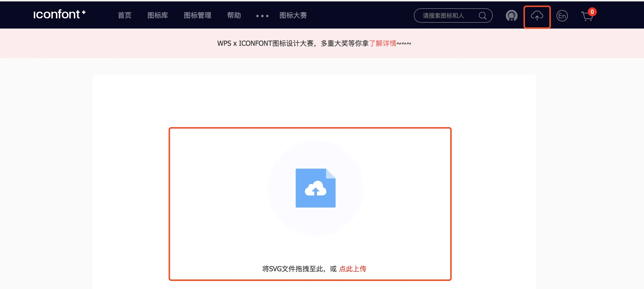Open the shopping cart icon
The image size is (644, 289).
(586, 16)
